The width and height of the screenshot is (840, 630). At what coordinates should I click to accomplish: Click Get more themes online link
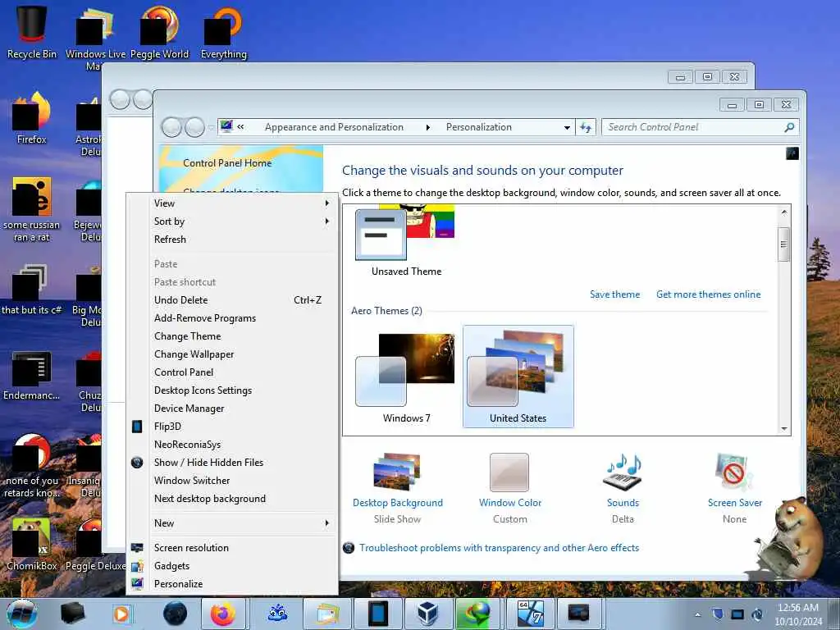click(708, 294)
